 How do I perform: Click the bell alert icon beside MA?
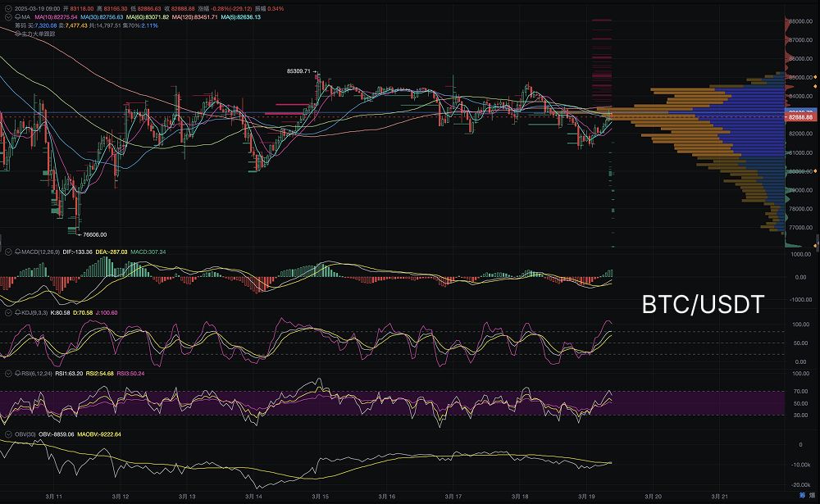click(x=16, y=16)
